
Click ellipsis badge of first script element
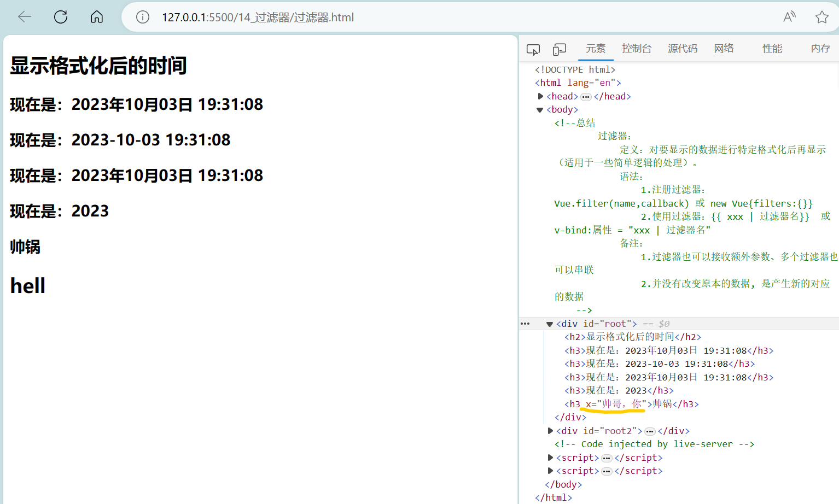tap(607, 458)
